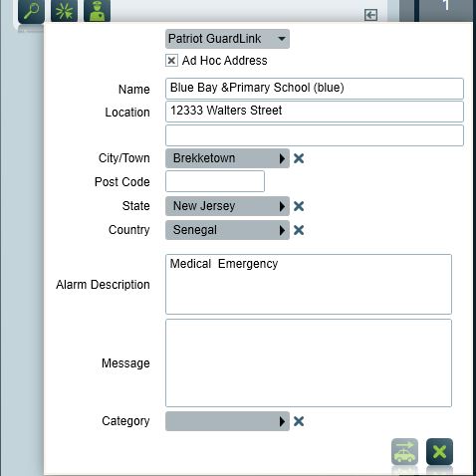This screenshot has height=476, width=476.
Task: Focus the Post Code input box
Action: click(215, 181)
